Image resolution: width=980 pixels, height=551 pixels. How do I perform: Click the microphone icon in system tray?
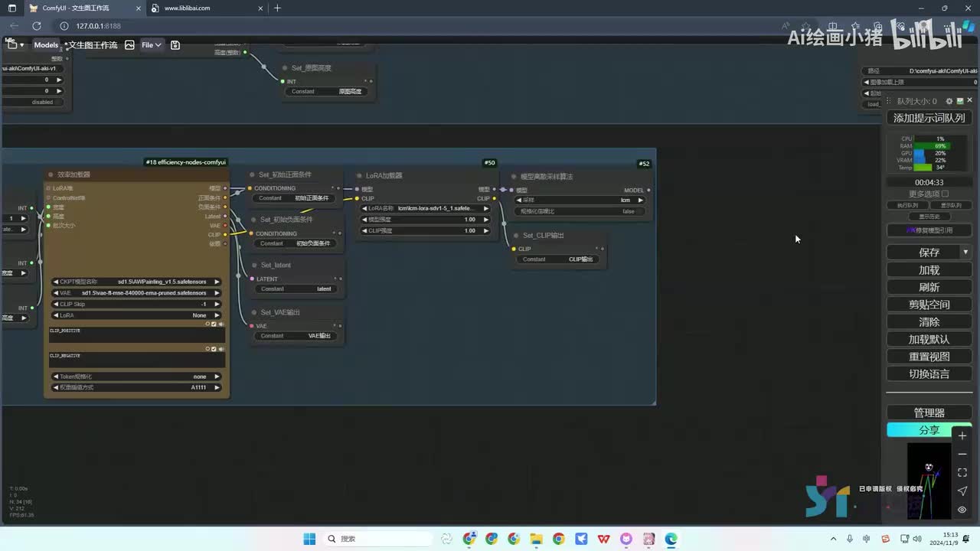click(x=850, y=539)
